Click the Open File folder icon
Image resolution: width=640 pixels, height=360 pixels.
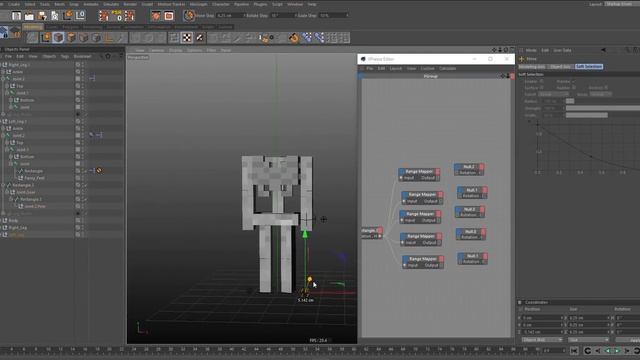[29, 16]
